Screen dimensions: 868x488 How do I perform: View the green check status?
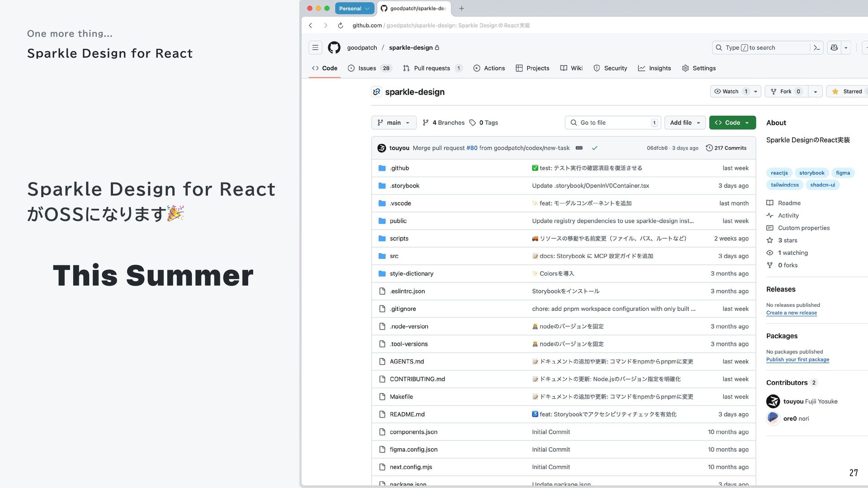pos(594,148)
